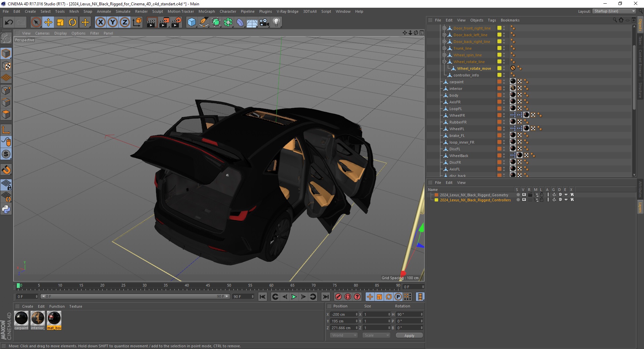
Task: Click the MoGraph Array green icon
Action: tap(228, 22)
